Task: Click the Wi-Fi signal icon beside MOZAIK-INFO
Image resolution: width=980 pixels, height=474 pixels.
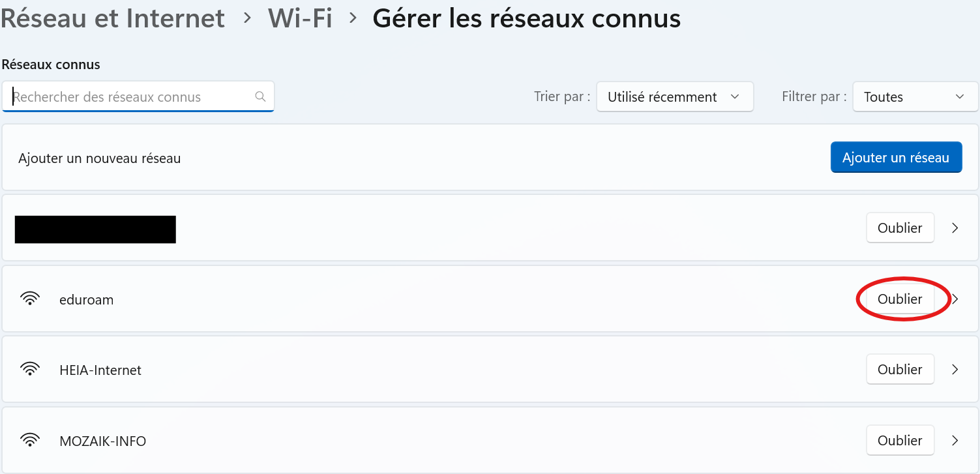Action: pyautogui.click(x=30, y=441)
